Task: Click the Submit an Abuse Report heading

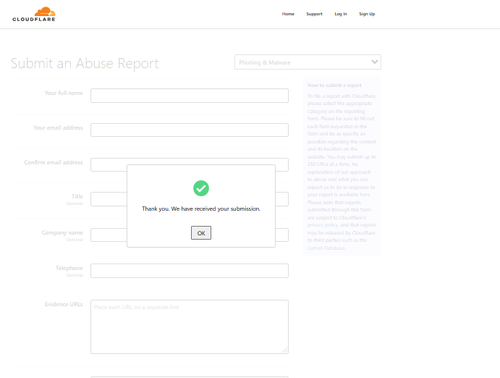Action: tap(85, 63)
